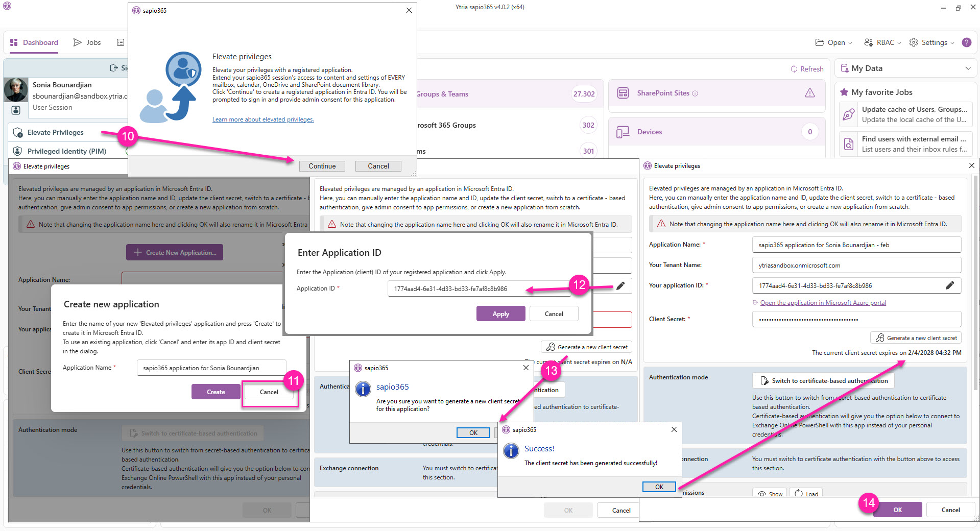Open the application in Microsoft Azure portal link
The height and width of the screenshot is (531, 980).
tap(823, 303)
